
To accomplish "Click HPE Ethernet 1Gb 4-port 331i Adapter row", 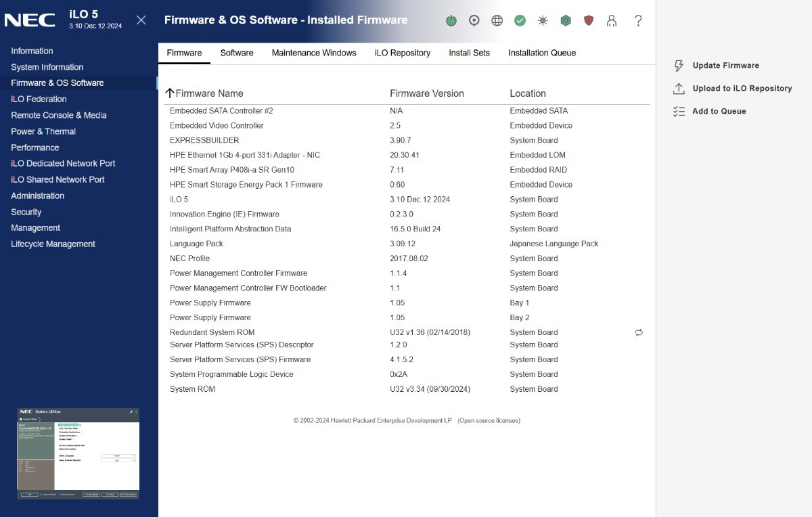I will [406, 156].
